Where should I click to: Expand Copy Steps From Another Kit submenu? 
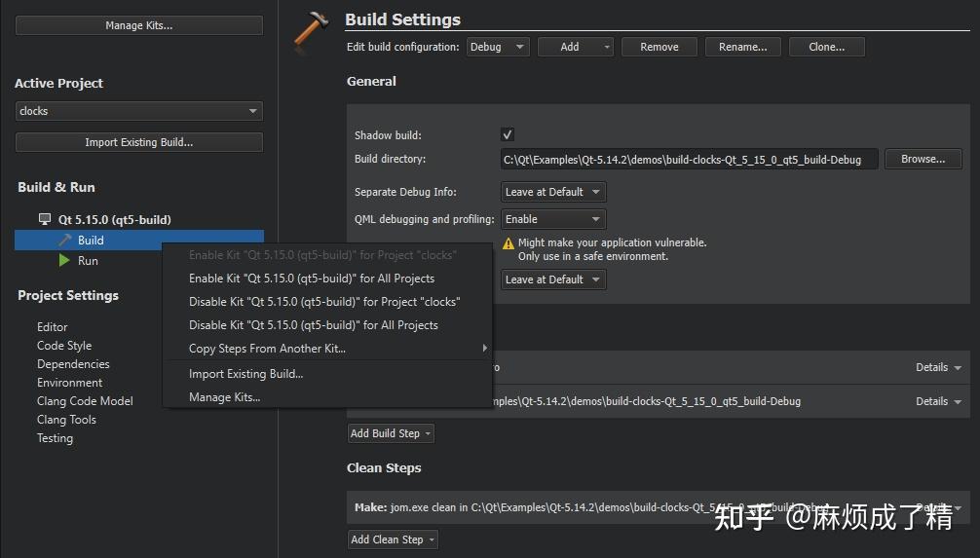[x=338, y=349]
